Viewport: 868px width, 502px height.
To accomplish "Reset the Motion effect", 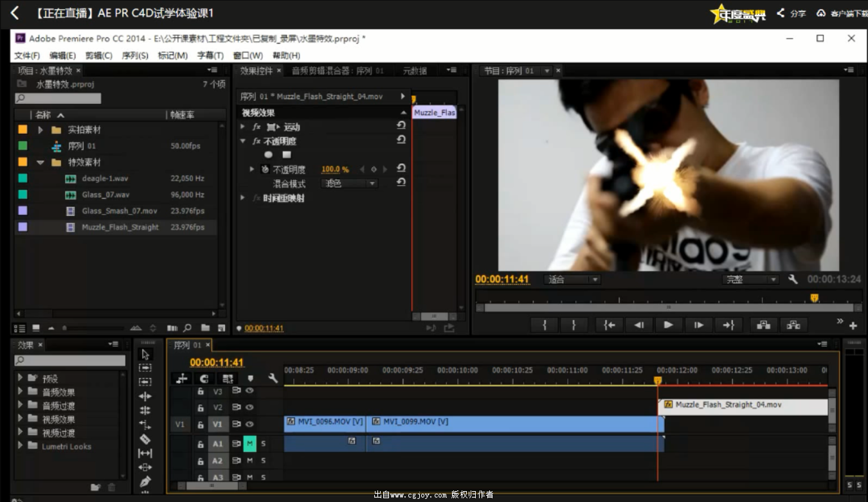I will [x=401, y=126].
